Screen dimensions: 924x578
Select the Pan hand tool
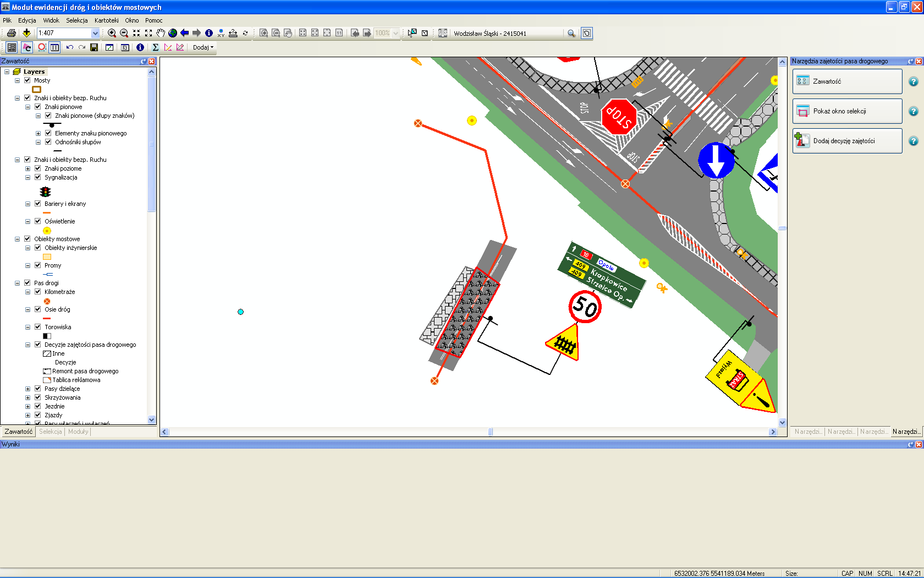(x=160, y=33)
